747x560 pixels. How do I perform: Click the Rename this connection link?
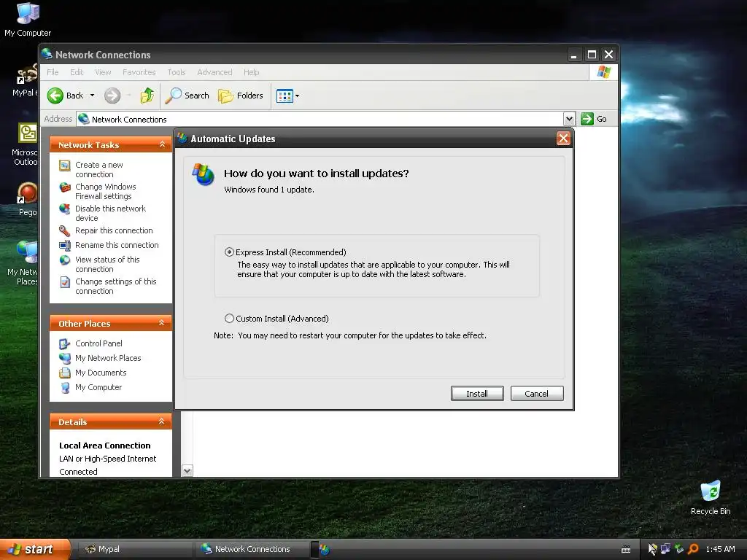(x=117, y=245)
